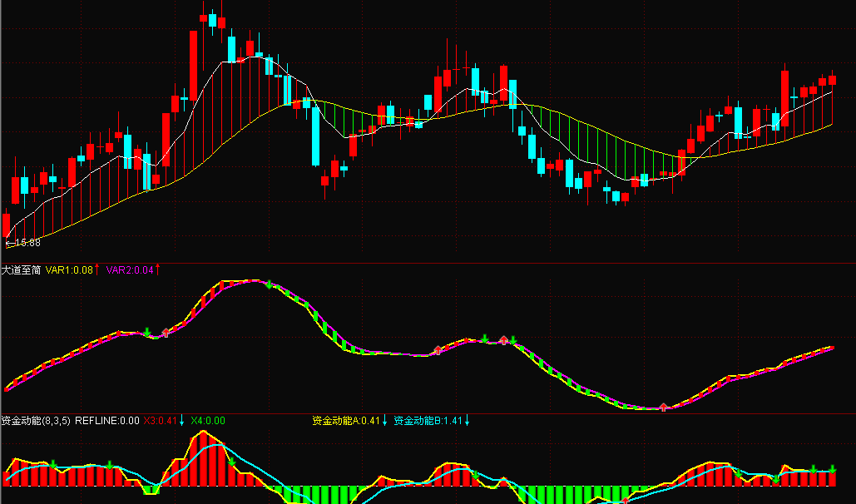Select the X3:0.41 value label
The width and height of the screenshot is (856, 504).
pyautogui.click(x=161, y=421)
